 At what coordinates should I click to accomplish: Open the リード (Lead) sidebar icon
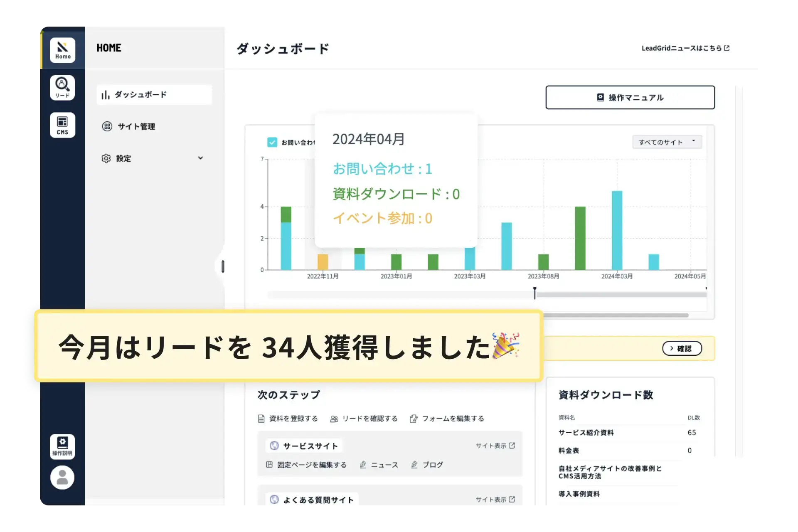tap(62, 88)
